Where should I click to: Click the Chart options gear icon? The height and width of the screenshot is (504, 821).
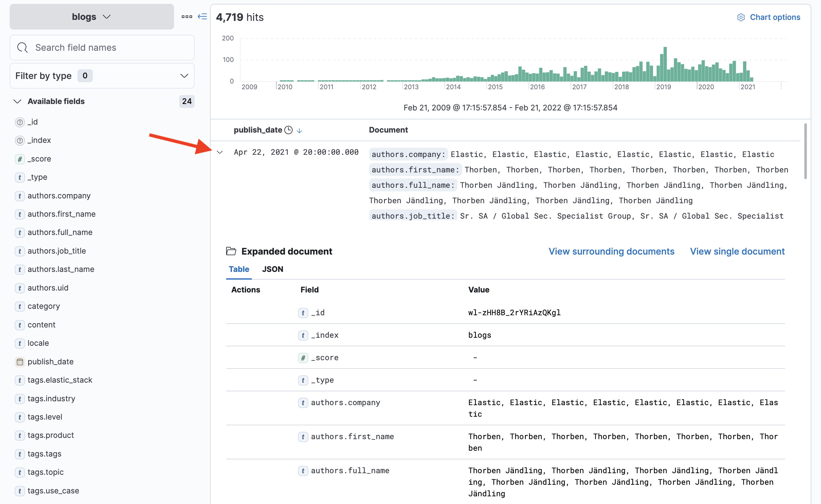click(x=741, y=17)
